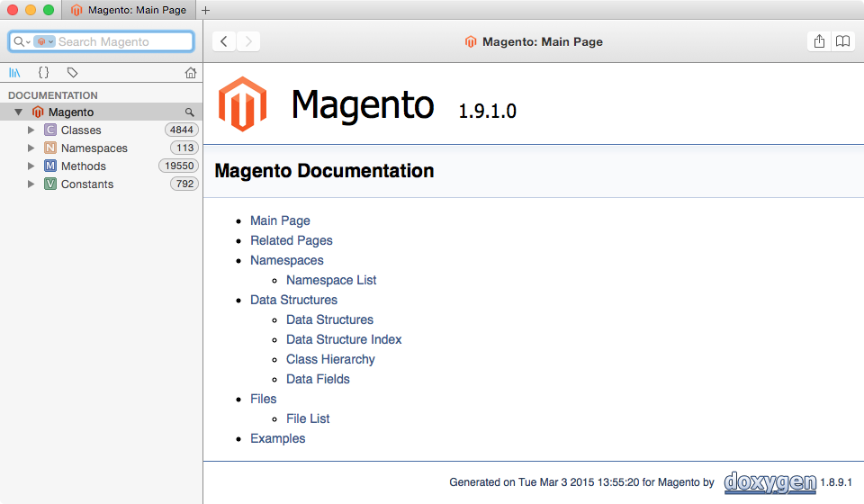Open the tags sidebar tab
This screenshot has width=864, height=504.
pos(72,73)
